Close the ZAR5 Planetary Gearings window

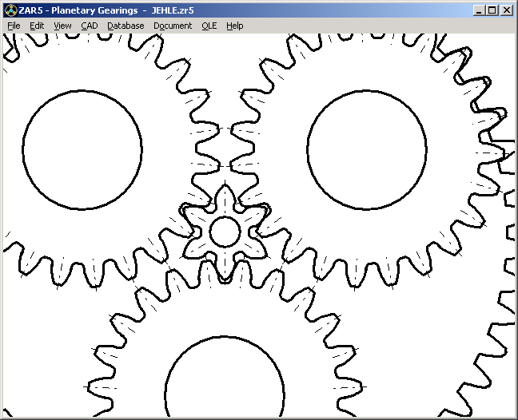tap(506, 10)
